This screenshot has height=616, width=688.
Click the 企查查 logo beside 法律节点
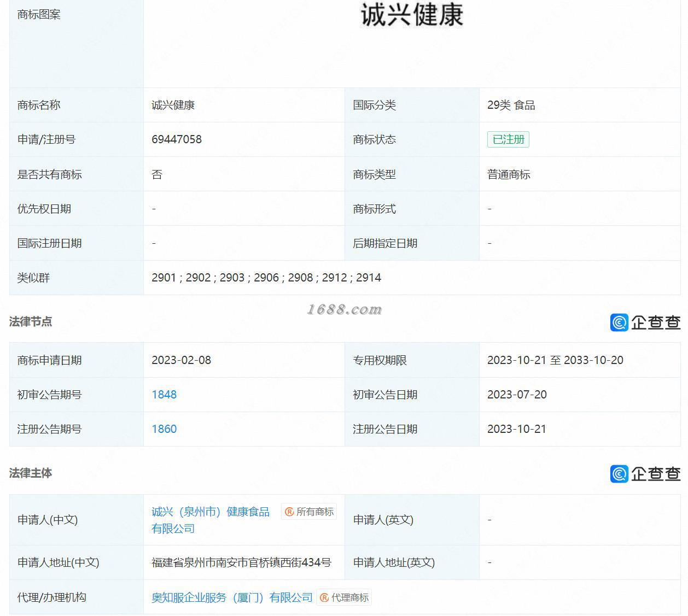click(645, 322)
